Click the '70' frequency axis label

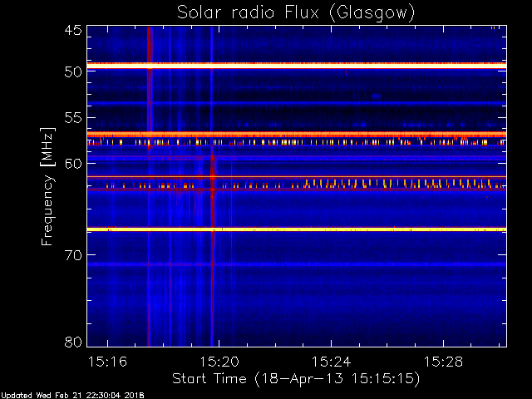73,255
